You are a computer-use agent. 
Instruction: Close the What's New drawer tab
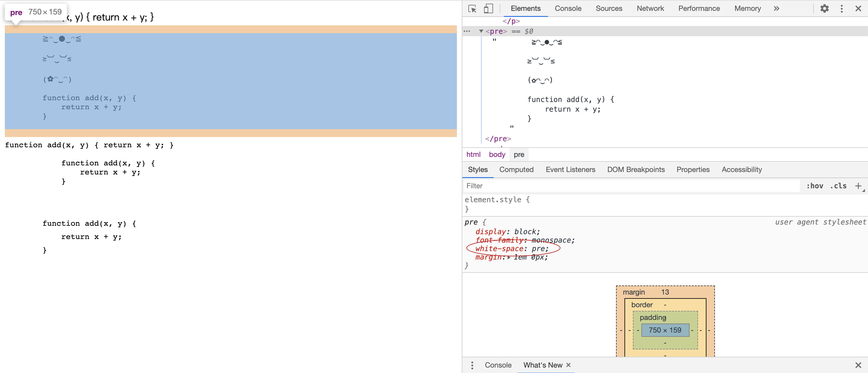pyautogui.click(x=568, y=365)
